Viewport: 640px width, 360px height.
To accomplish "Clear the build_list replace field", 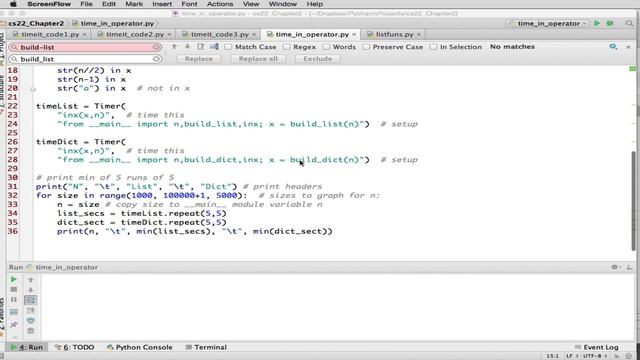I will 156,59.
